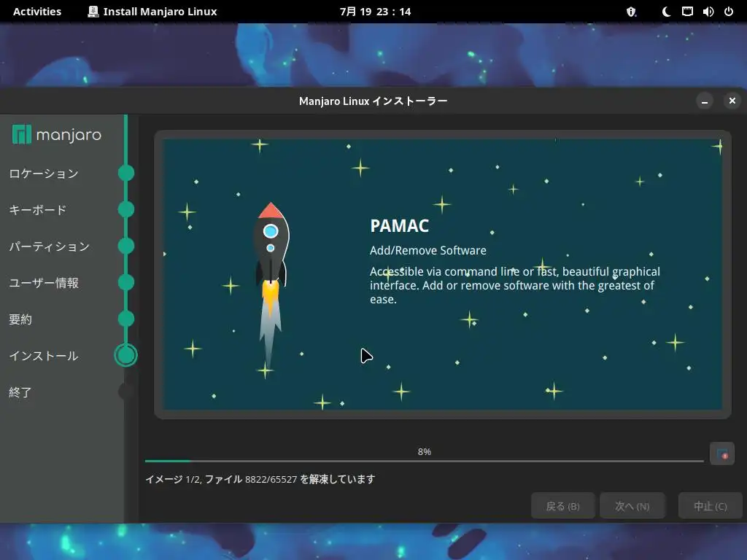Click the Manjaro Linux インストーラー title bar
Image resolution: width=747 pixels, height=560 pixels.
373,101
